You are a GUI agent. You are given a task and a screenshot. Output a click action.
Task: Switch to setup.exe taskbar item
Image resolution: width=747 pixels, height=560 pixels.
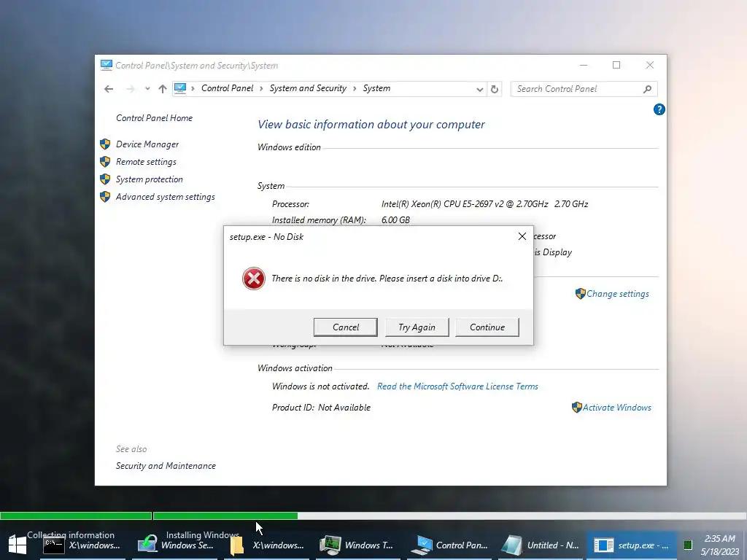[x=632, y=545]
